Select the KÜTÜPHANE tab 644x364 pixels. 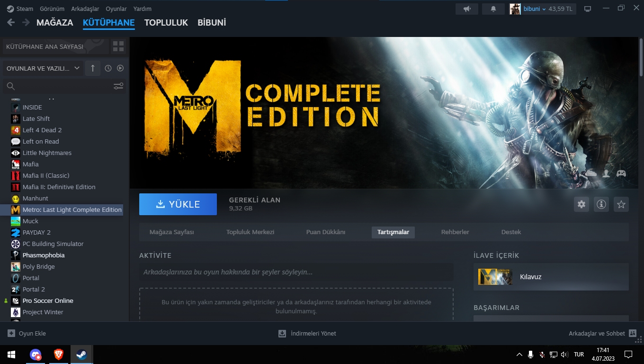tap(109, 22)
